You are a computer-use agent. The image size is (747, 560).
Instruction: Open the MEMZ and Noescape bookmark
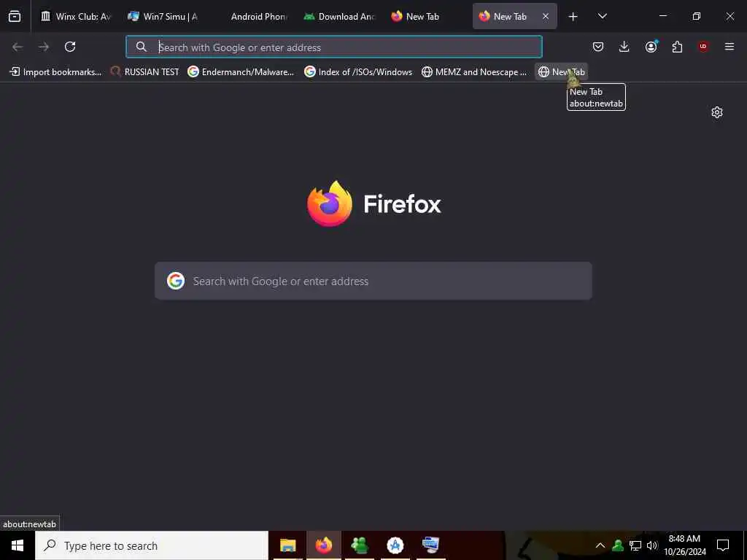click(474, 72)
